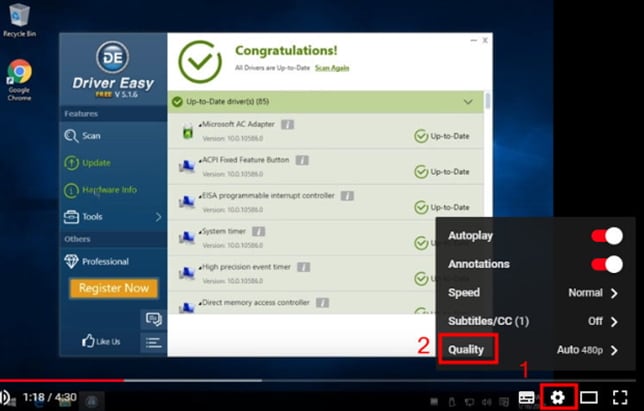Screen dimensions: 644x411
Task: Expand the Tools submenu arrow
Action: (x=159, y=217)
